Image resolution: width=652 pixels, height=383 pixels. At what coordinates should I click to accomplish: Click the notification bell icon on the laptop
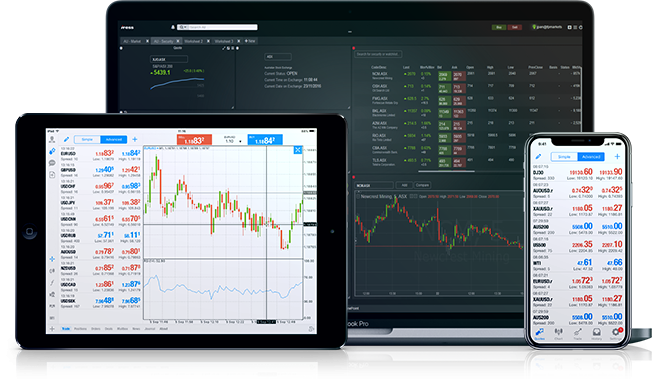[173, 27]
